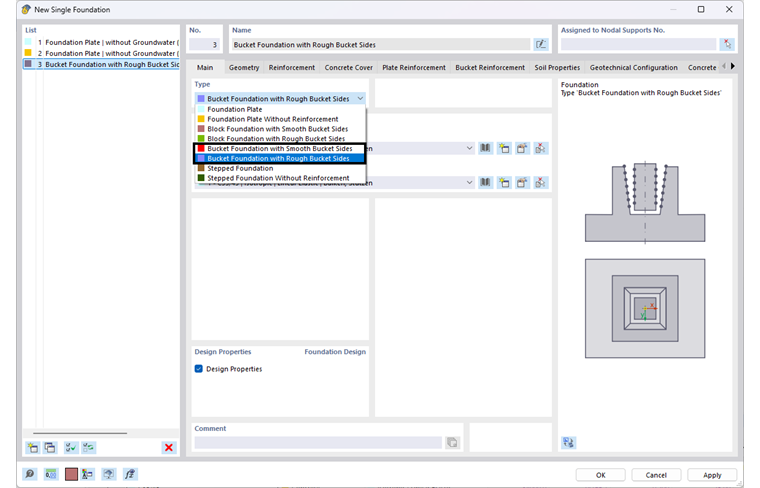
Task: Toggle the Design Properties checkbox
Action: 199,369
